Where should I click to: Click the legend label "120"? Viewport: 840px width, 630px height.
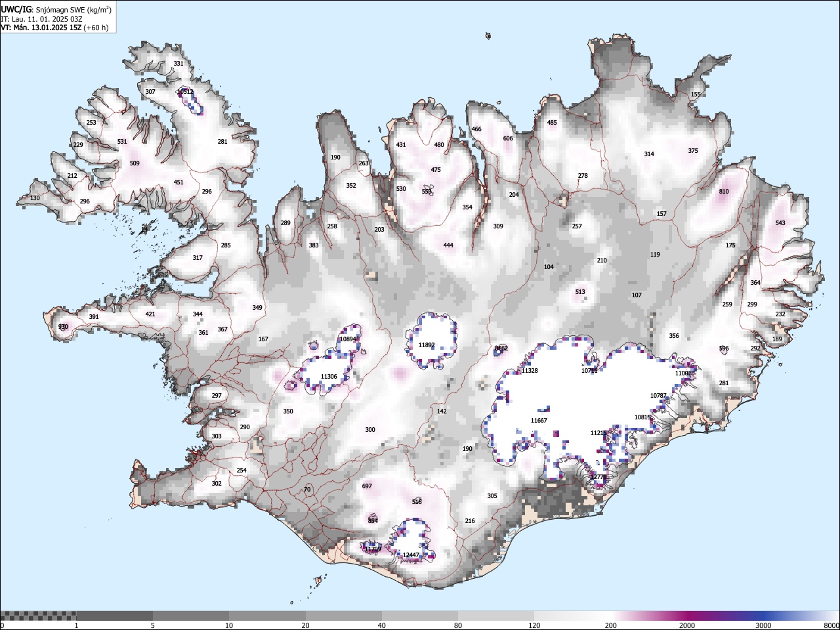pos(534,625)
